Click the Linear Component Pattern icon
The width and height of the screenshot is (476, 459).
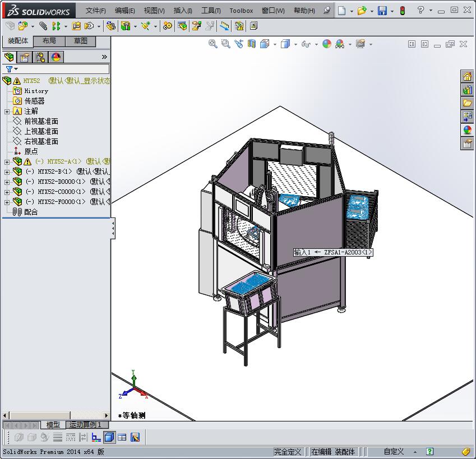[x=56, y=26]
